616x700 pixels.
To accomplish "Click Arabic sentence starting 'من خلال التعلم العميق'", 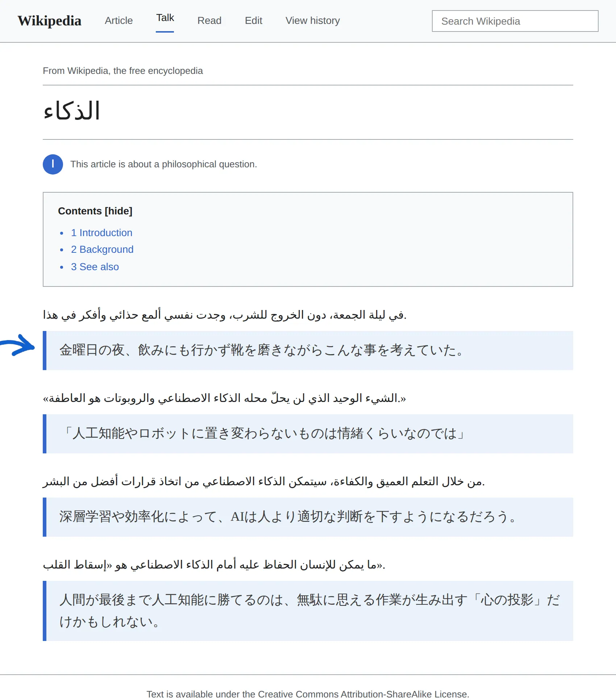I will (x=264, y=481).
